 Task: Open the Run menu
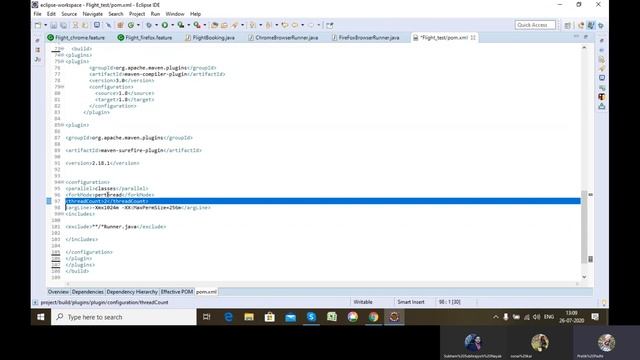coord(155,14)
